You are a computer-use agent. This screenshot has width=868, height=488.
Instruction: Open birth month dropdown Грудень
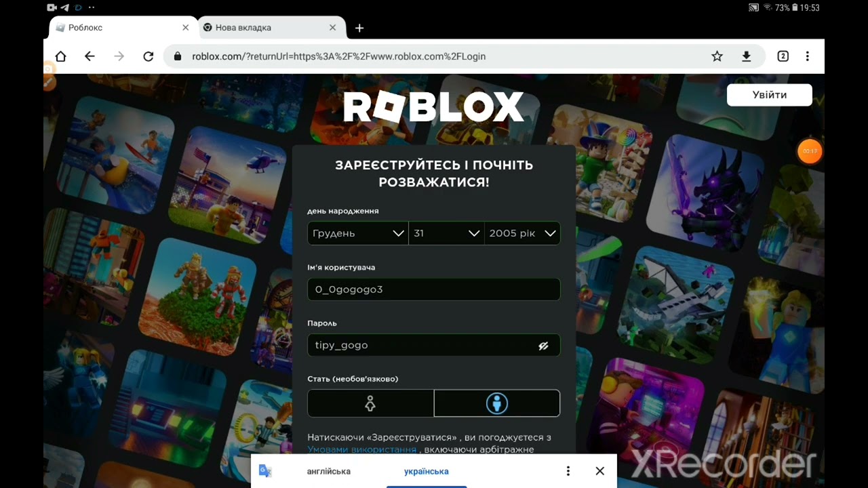pos(357,233)
